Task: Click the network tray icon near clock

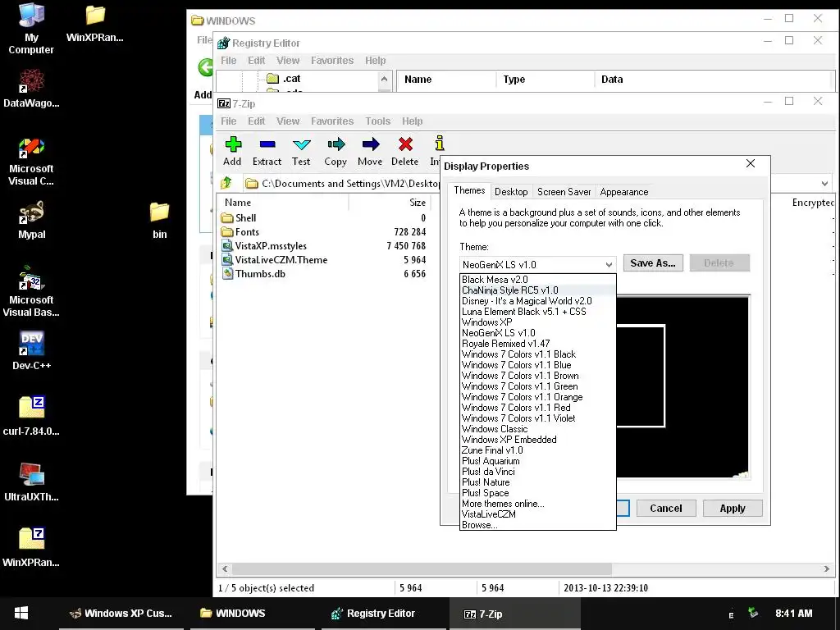Action: tap(753, 613)
